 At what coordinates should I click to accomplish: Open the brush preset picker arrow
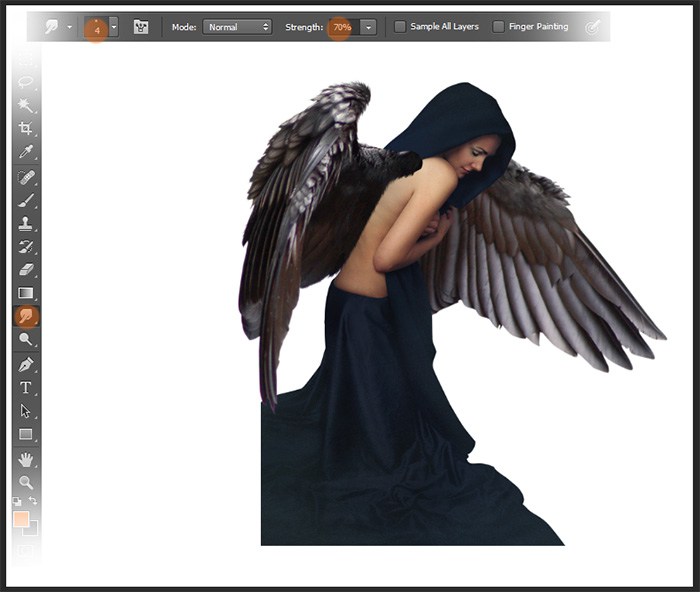coord(114,27)
